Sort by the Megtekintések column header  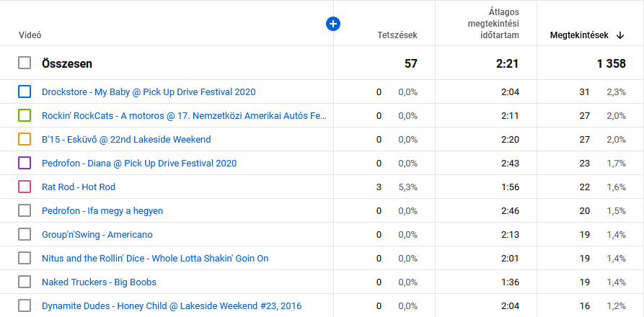coord(578,35)
